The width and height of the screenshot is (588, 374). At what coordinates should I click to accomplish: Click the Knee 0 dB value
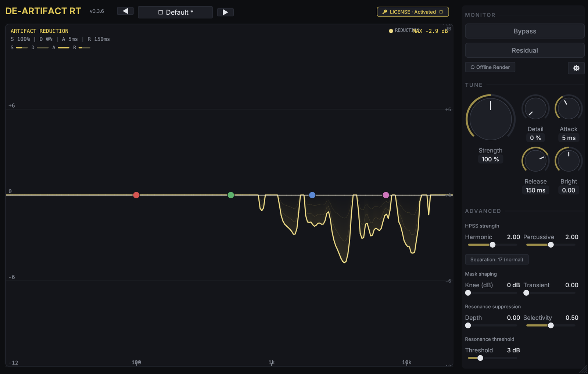513,285
